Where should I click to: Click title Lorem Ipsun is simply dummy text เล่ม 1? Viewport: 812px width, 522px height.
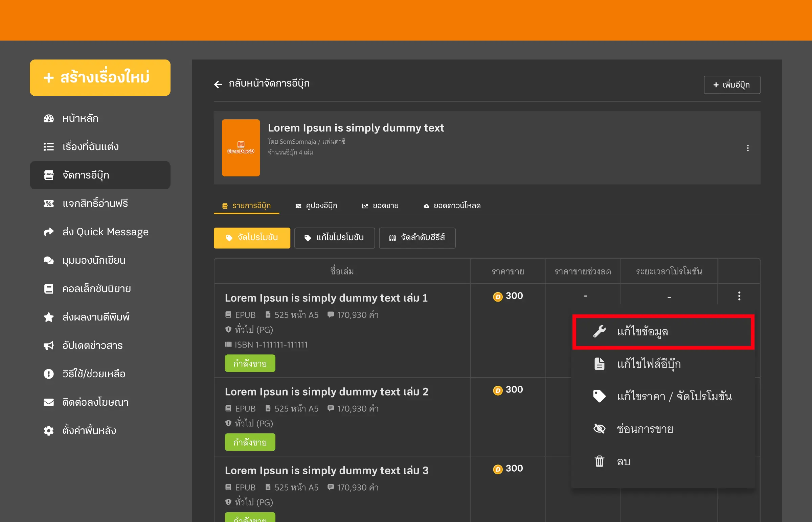[326, 298]
